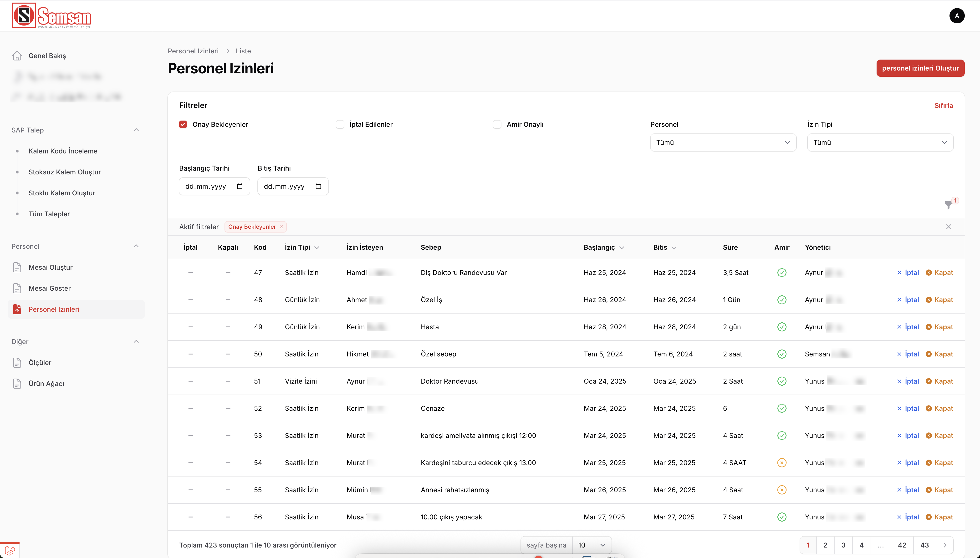Uncheck the Onay Bekleyenler checkbox

(x=183, y=125)
